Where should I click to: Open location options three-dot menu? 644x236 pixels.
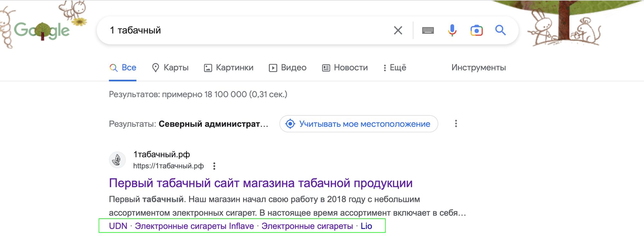pos(456,124)
